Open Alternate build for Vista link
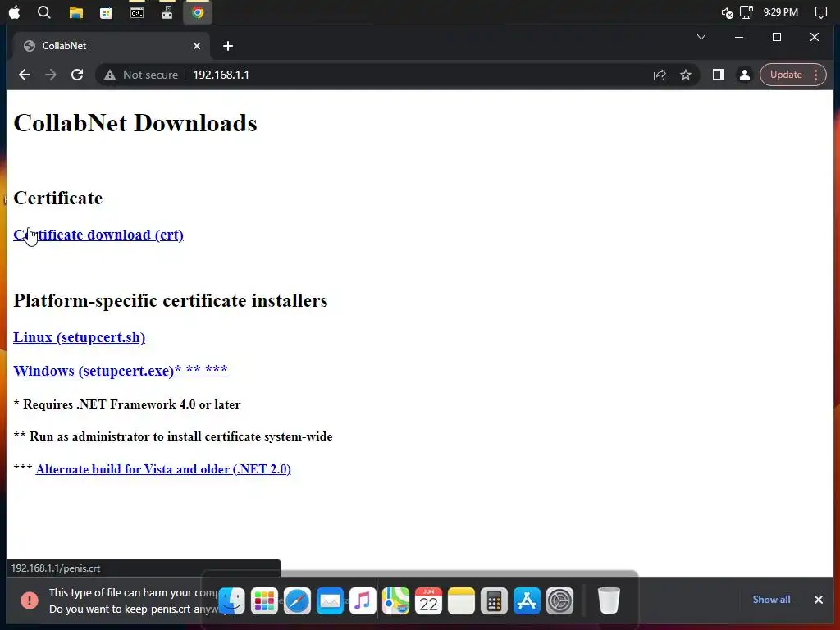 [x=163, y=469]
